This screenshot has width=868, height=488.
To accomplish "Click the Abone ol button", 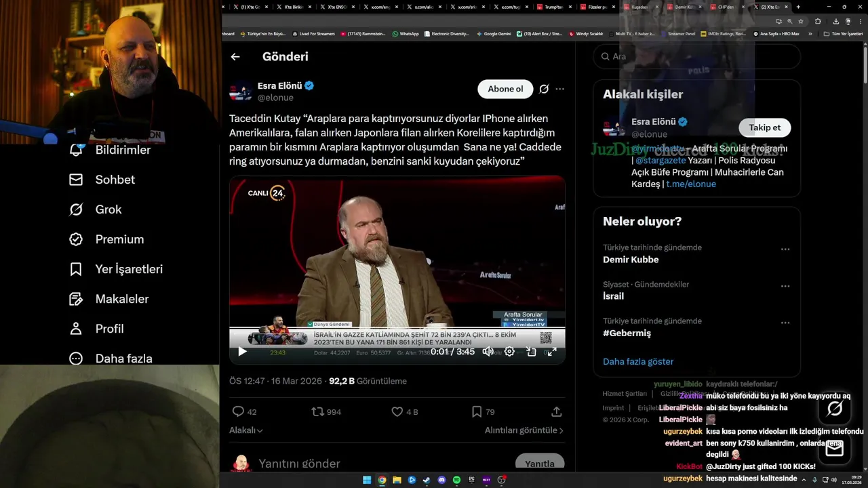I will click(x=505, y=89).
